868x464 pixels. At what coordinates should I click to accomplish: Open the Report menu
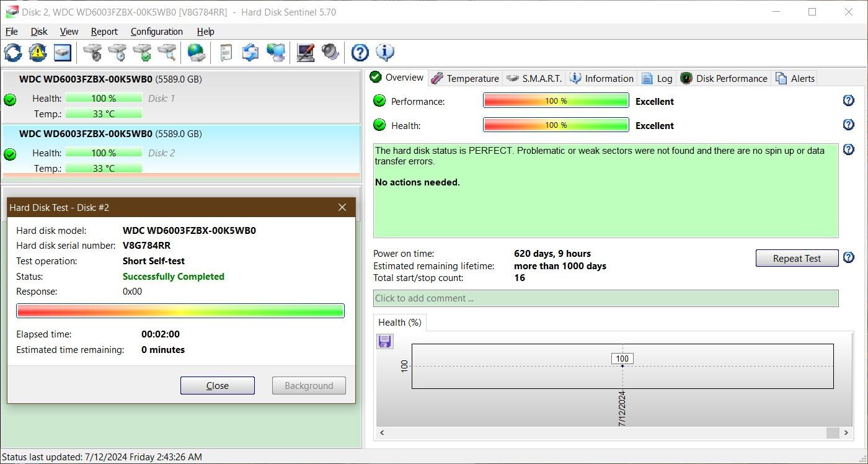point(104,31)
